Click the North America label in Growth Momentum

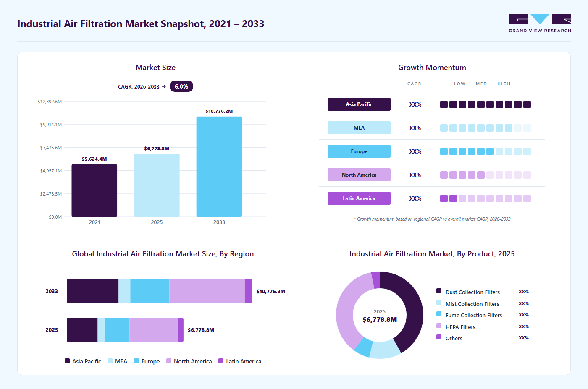(359, 175)
